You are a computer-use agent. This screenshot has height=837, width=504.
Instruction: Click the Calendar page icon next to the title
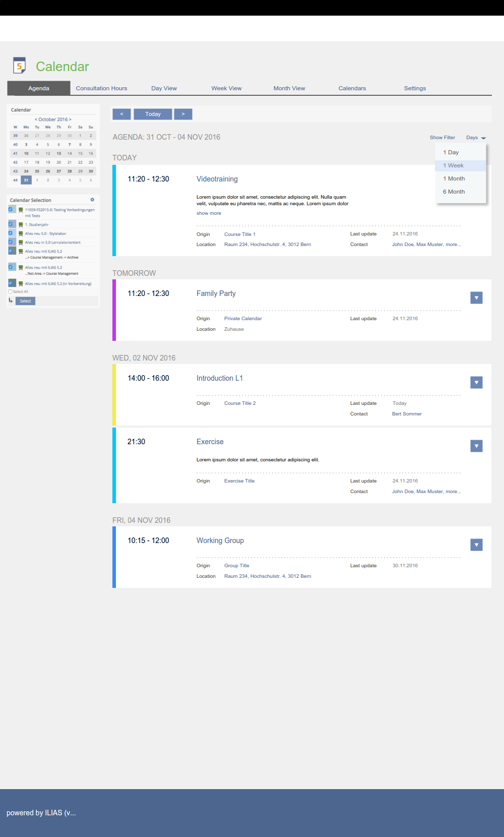click(x=19, y=66)
